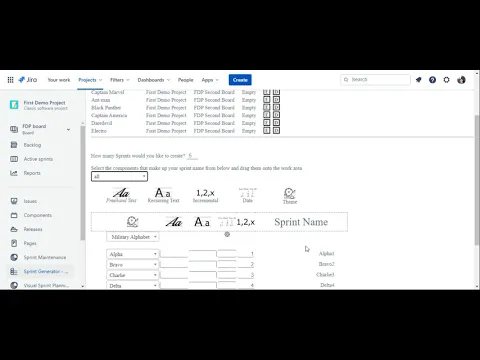The width and height of the screenshot is (480, 360).
Task: Open the Bravo theme value dropdown
Action: click(x=133, y=265)
